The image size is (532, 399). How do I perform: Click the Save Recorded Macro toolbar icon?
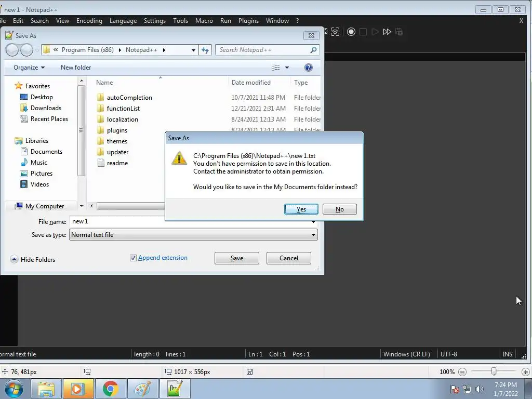tap(399, 32)
